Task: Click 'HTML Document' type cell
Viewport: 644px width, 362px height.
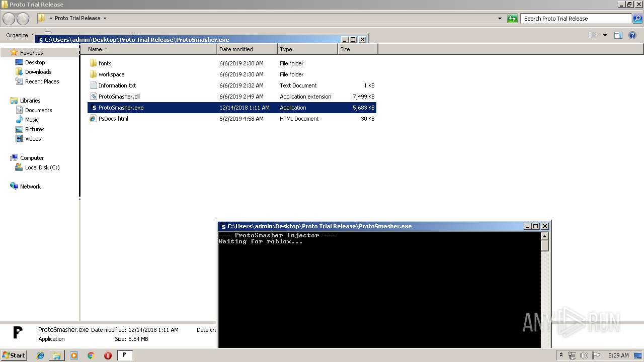Action: 299,119
